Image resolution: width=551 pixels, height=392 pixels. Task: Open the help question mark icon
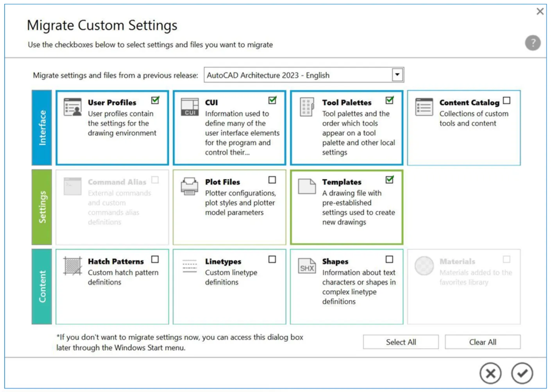533,43
